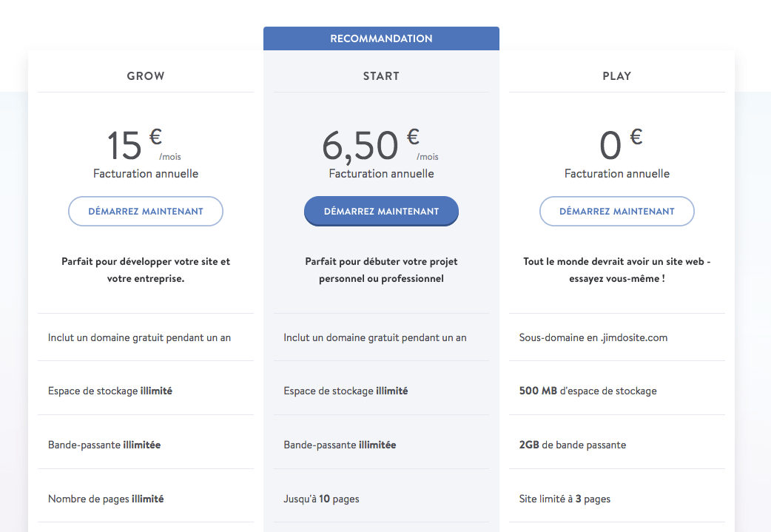Click Démarrez maintenant under the Start plan
The height and width of the screenshot is (532, 771).
(x=381, y=211)
